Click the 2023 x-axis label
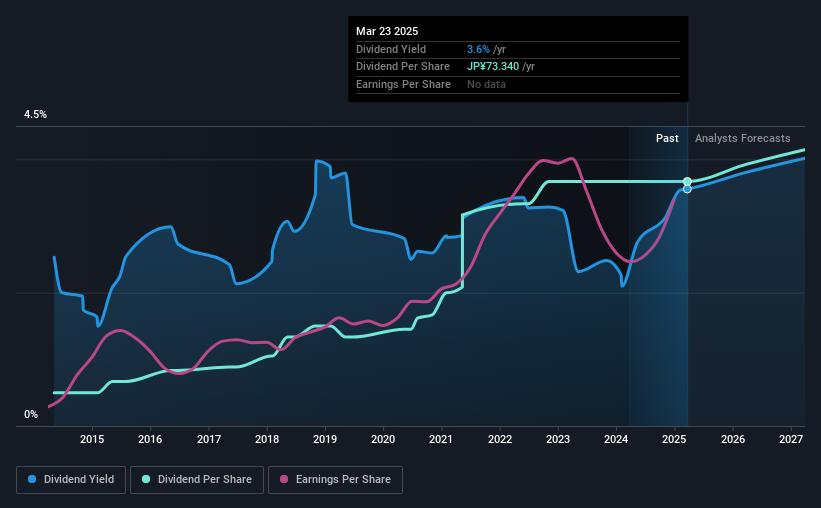The width and height of the screenshot is (821, 508). (x=558, y=439)
